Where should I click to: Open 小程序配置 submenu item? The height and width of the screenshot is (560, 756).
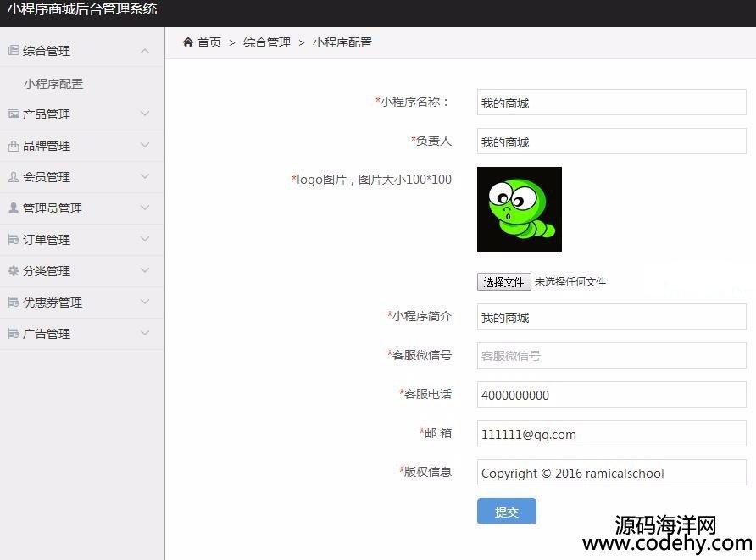click(x=53, y=84)
